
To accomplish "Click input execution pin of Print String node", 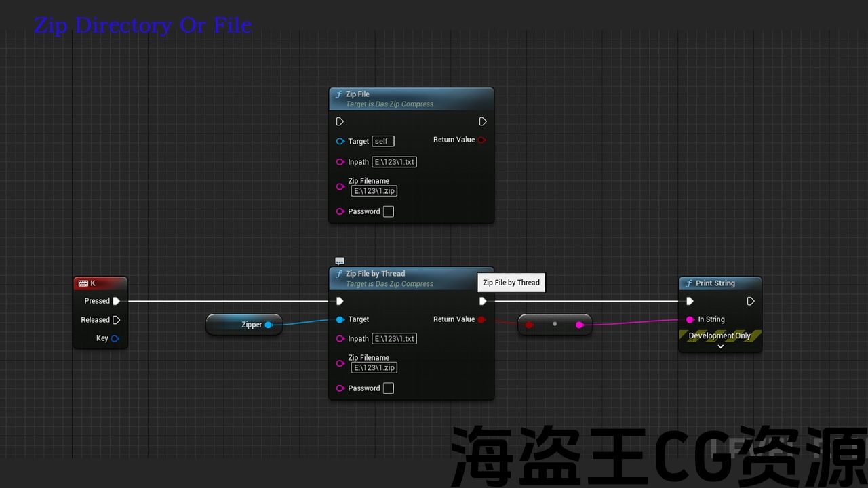I will pos(690,301).
